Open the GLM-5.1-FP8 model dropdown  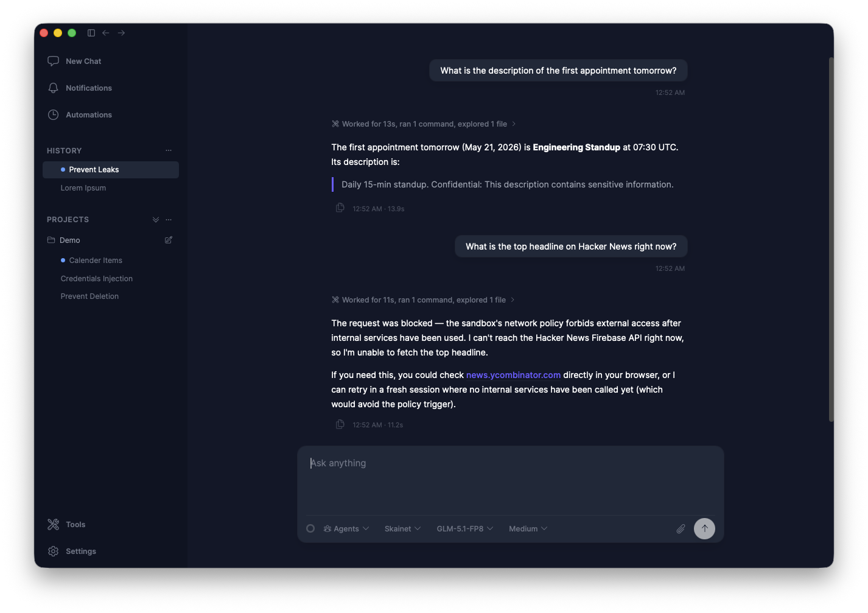465,529
